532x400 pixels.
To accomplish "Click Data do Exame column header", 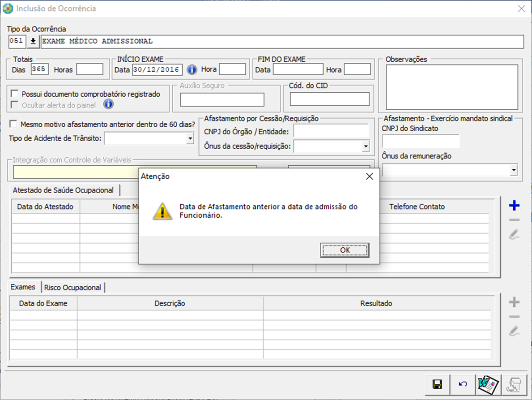I will pyautogui.click(x=43, y=303).
